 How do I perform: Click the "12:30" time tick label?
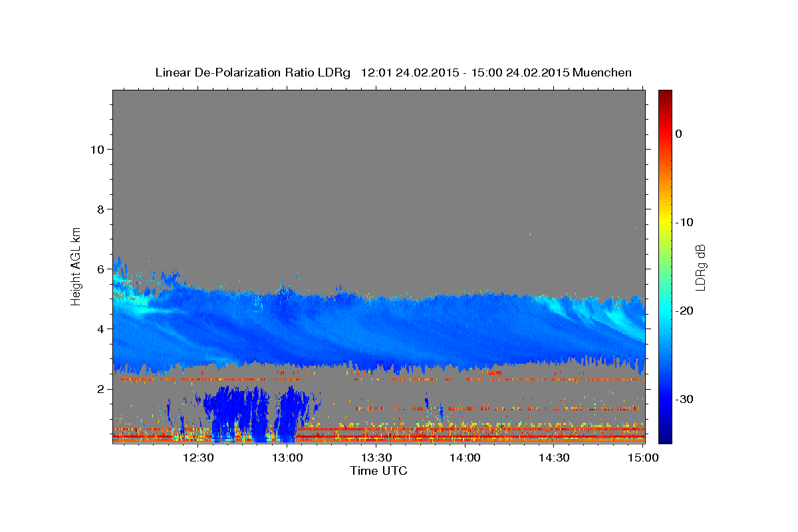pos(198,458)
